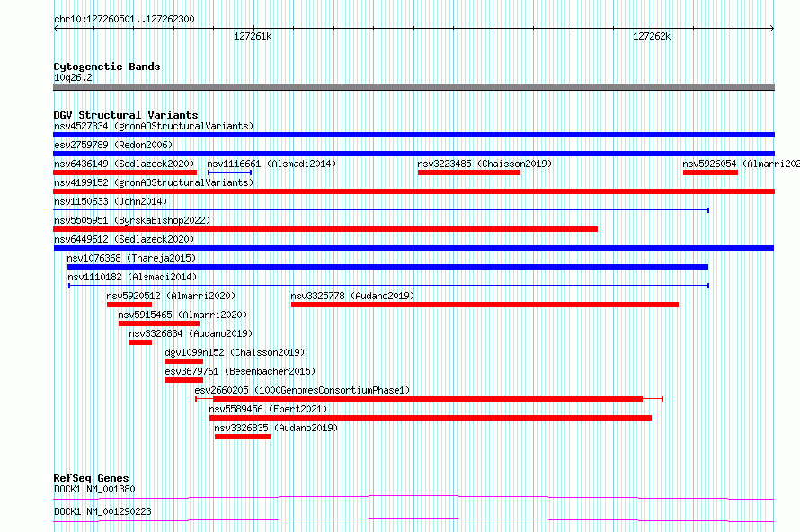Select the blue bar under nsv1076368
The image size is (800, 532).
(x=387, y=267)
